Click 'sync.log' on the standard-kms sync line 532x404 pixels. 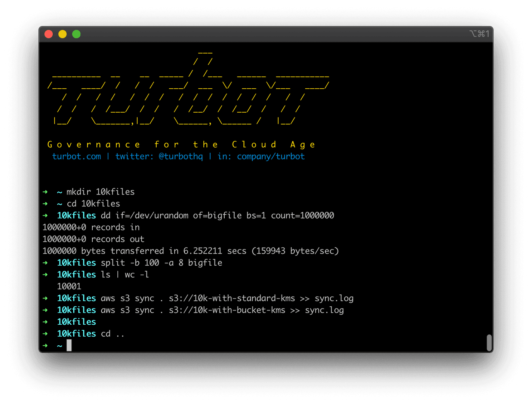point(334,299)
